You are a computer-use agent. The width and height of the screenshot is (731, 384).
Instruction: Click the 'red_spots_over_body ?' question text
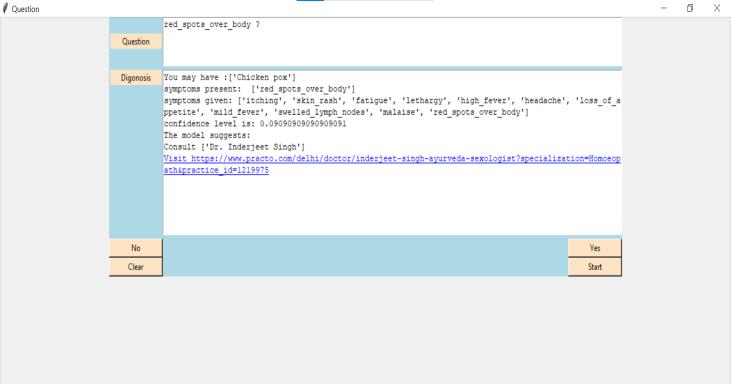(x=212, y=24)
